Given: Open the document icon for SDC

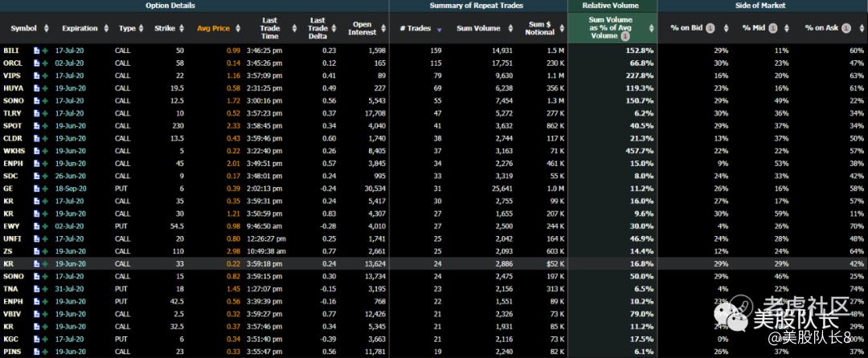Looking at the screenshot, I should point(36,176).
